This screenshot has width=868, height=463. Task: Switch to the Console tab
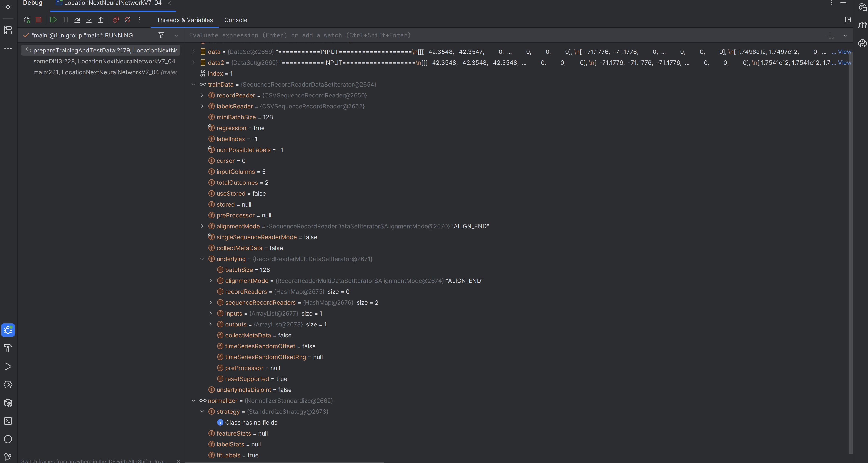click(x=235, y=20)
